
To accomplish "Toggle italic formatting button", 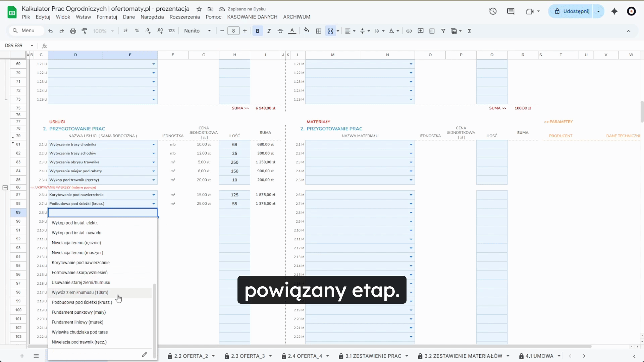I will (269, 31).
